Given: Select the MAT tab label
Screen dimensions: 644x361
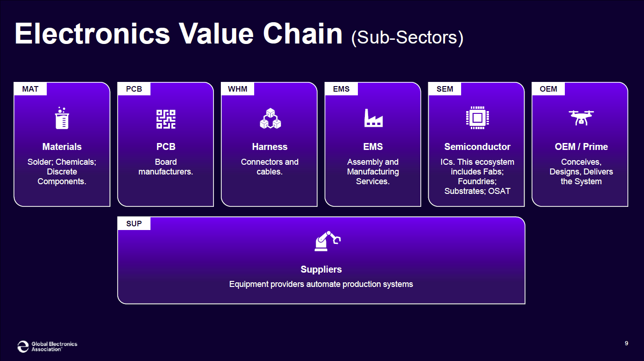Looking at the screenshot, I should 31,89.
